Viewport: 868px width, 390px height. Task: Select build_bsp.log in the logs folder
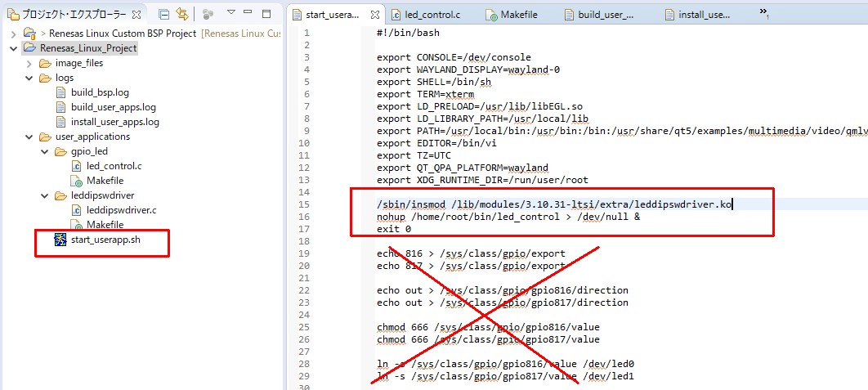99,92
